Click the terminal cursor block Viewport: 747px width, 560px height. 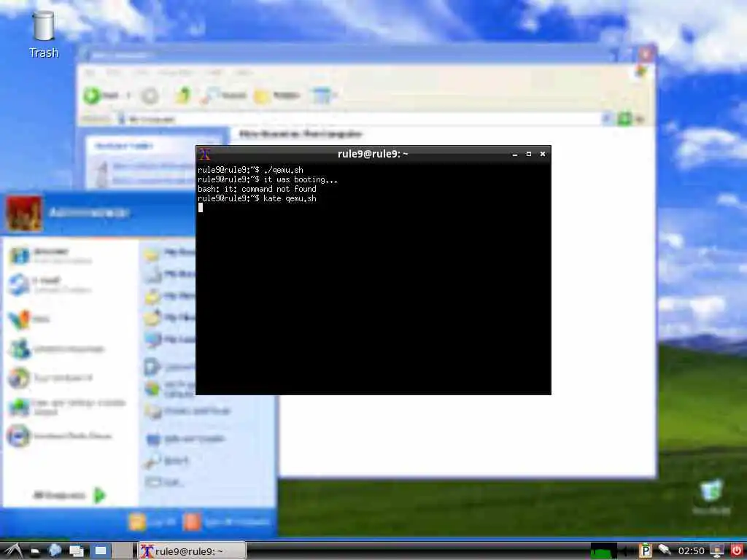[201, 208]
